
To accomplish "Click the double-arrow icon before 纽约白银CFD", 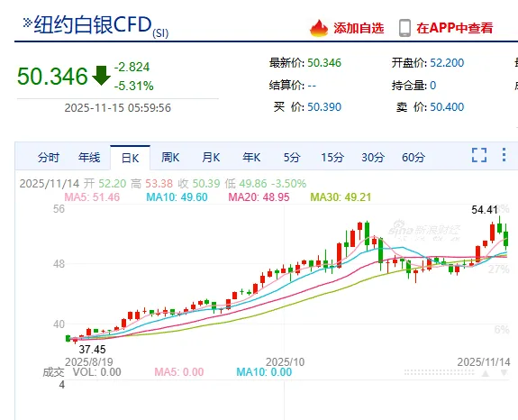I will coord(27,23).
